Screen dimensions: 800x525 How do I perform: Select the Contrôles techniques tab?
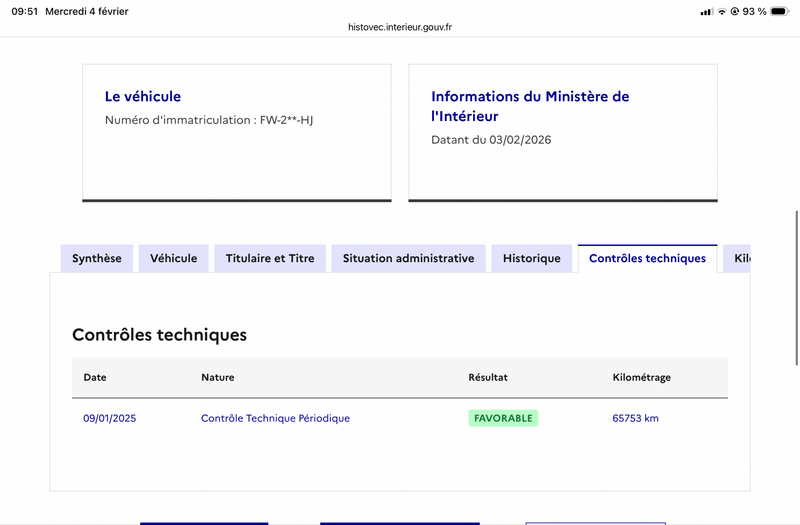(647, 258)
